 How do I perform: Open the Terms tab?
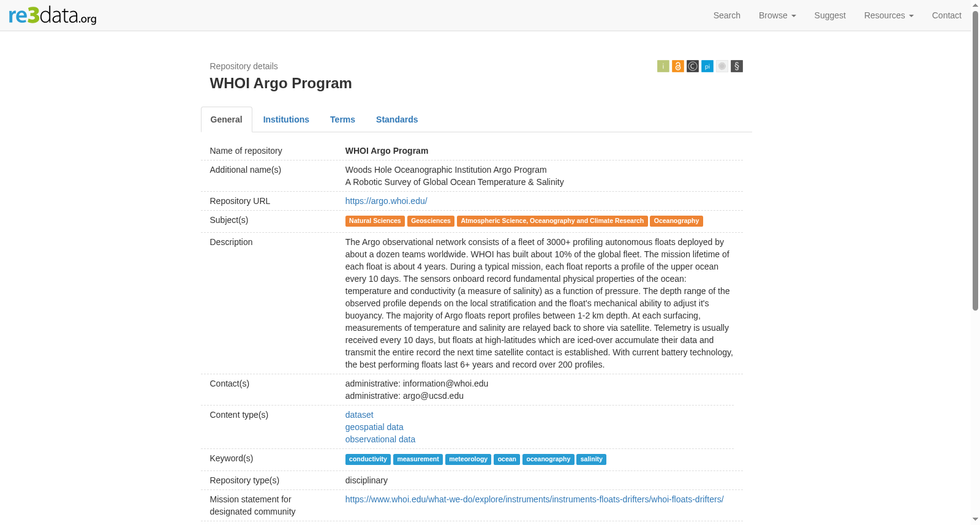click(342, 119)
